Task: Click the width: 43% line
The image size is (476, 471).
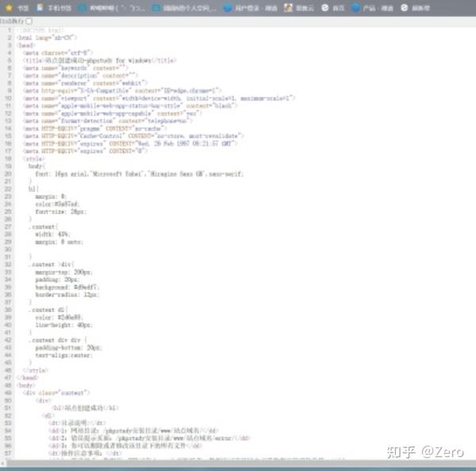Action: point(52,234)
